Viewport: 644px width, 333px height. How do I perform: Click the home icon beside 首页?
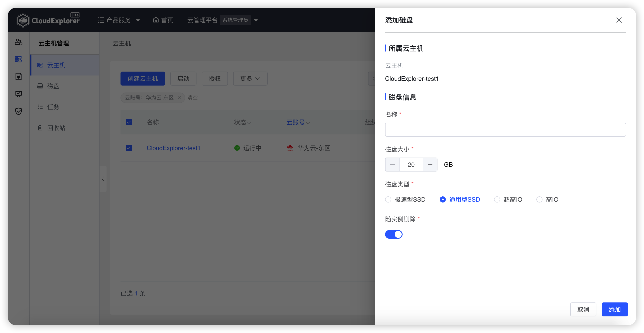click(156, 20)
